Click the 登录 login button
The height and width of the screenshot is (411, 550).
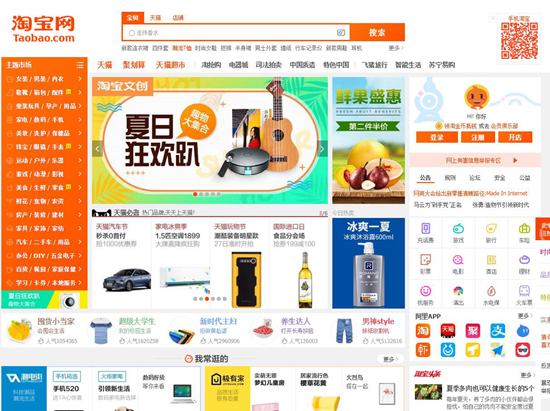[x=437, y=137]
